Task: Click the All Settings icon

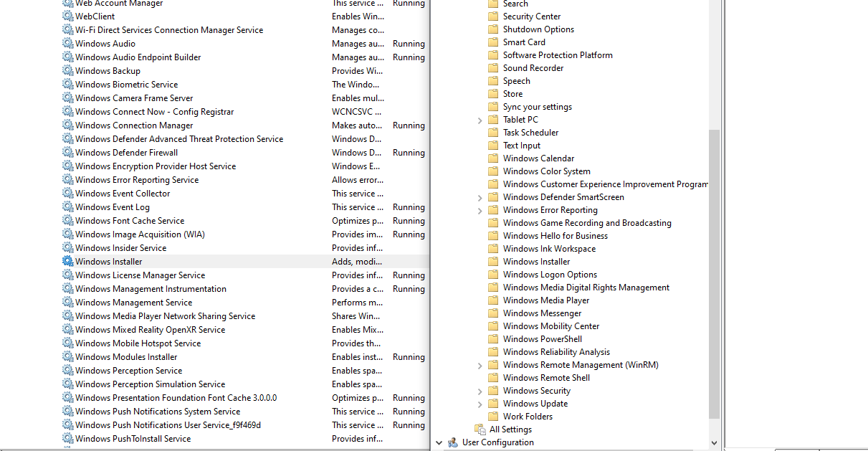Action: point(480,429)
